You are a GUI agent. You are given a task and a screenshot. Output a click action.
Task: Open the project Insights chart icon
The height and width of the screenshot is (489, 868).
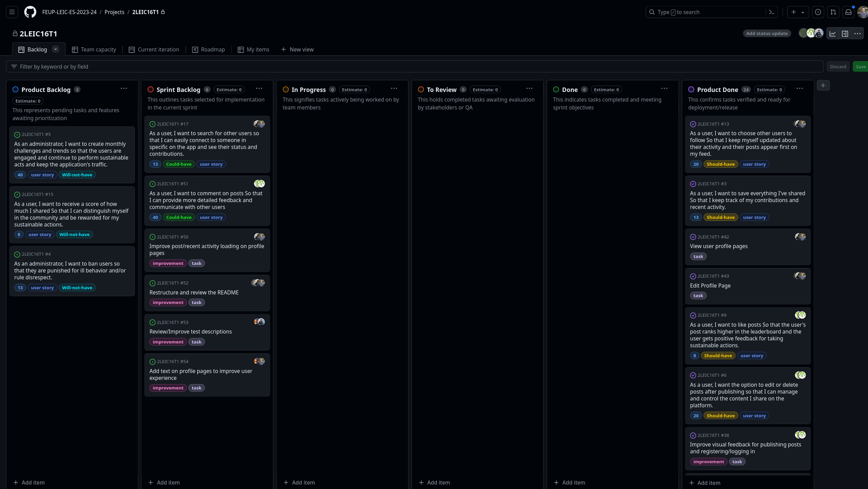[x=833, y=34]
